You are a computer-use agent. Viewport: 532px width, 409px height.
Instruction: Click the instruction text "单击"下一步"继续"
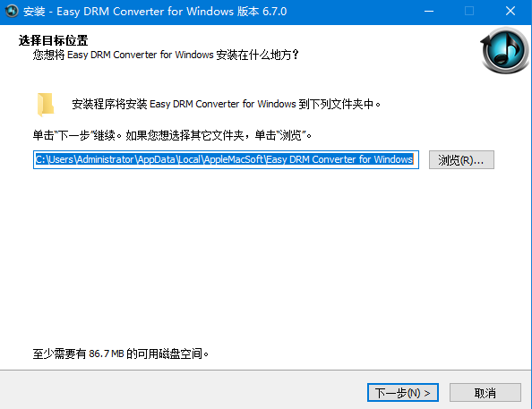74,135
